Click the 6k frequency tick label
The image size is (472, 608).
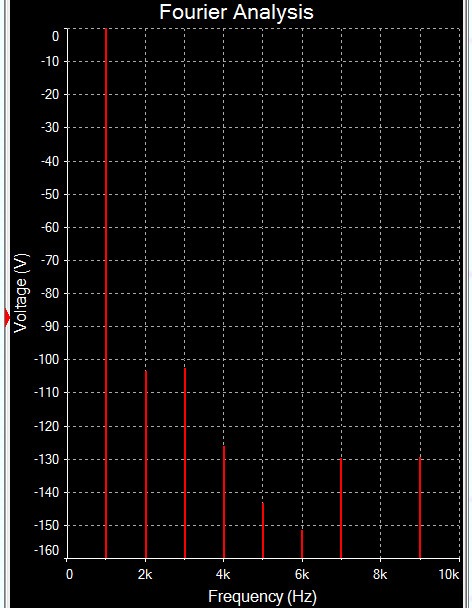[302, 574]
